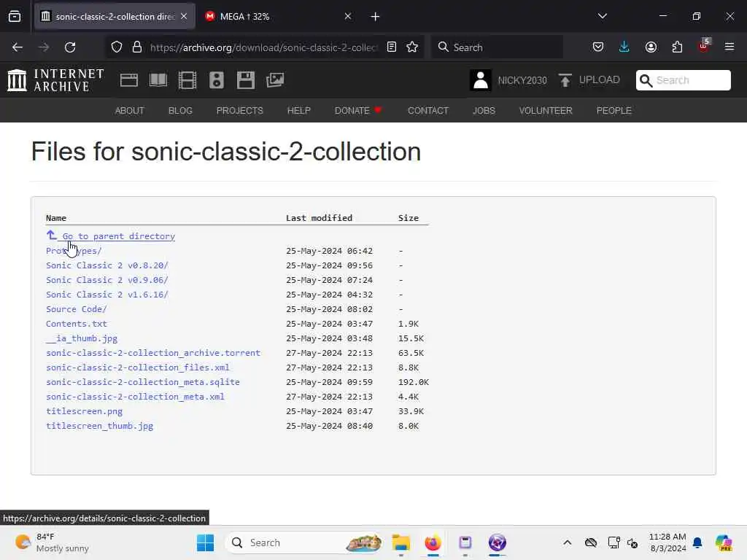Focus the Firefox toolbar Search box

coord(497,47)
